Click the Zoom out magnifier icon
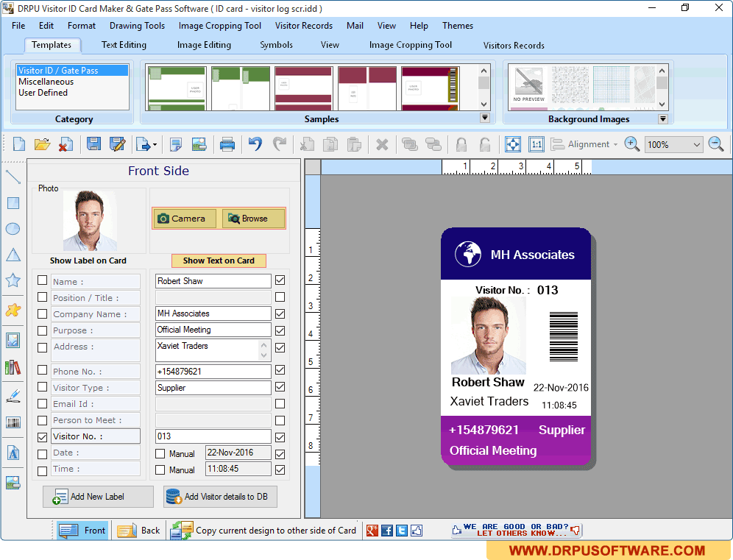Image resolution: width=733 pixels, height=560 pixels. point(715,144)
